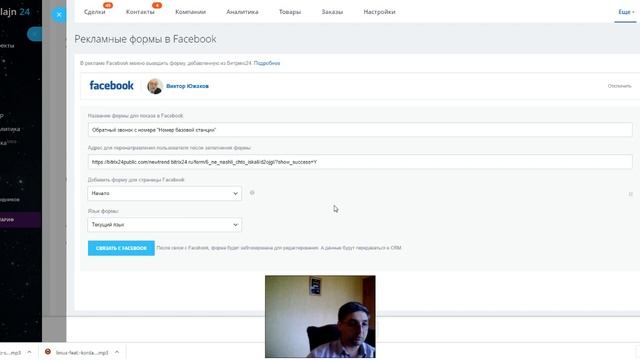The width and height of the screenshot is (640, 360).
Task: Open the Настройки tab
Action: click(x=379, y=12)
